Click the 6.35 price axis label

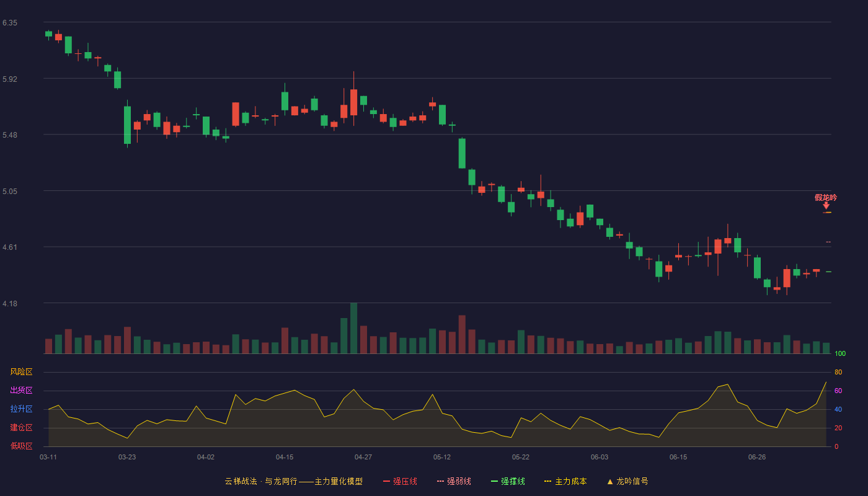(10, 23)
